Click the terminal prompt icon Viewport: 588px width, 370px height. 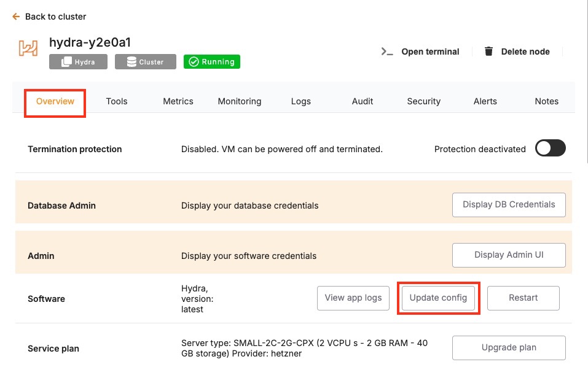coord(387,52)
